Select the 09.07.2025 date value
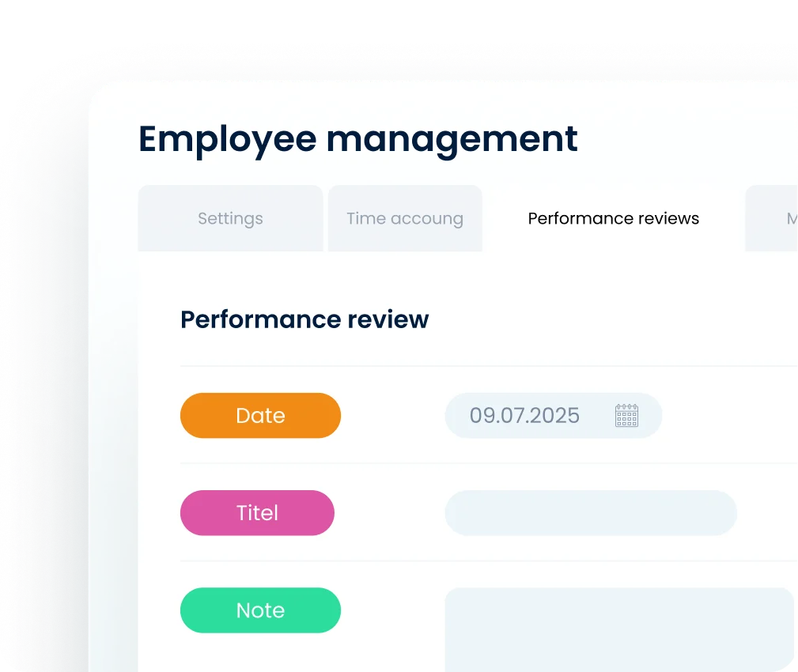 [524, 415]
